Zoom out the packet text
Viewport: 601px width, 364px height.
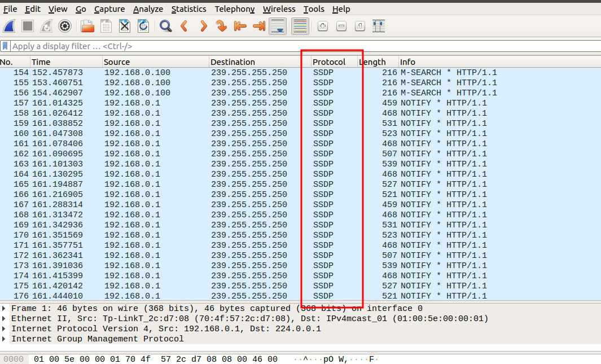[341, 26]
